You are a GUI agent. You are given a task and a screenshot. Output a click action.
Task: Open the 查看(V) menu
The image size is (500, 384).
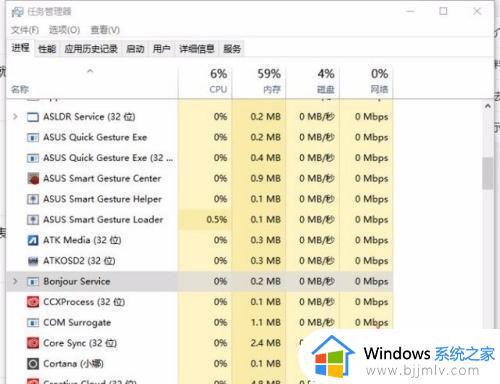pyautogui.click(x=105, y=30)
